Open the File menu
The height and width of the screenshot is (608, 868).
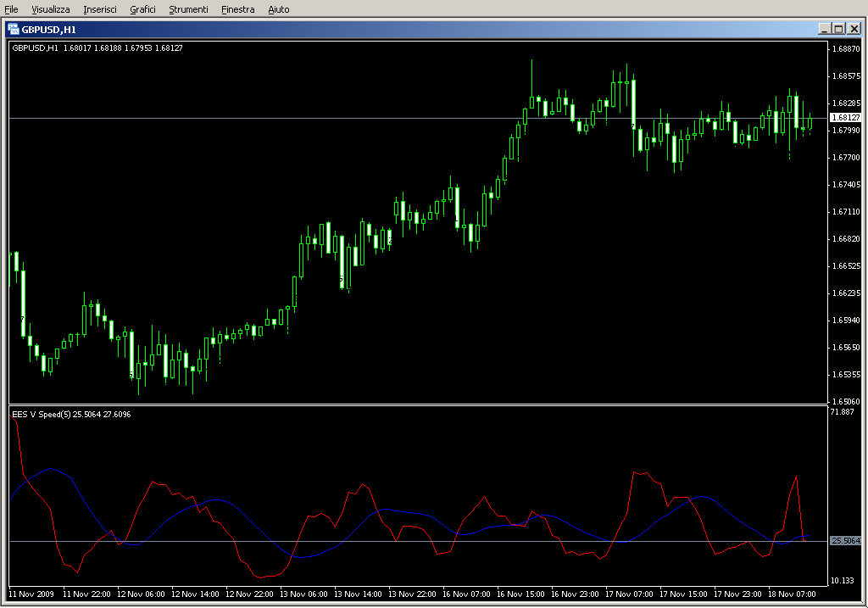click(x=11, y=9)
